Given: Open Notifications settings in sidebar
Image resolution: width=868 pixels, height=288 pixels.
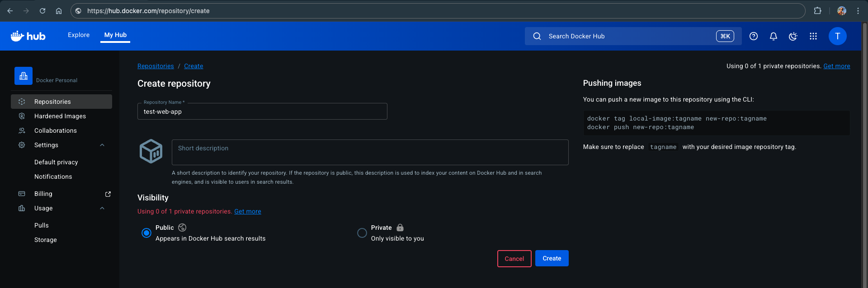Looking at the screenshot, I should [53, 177].
